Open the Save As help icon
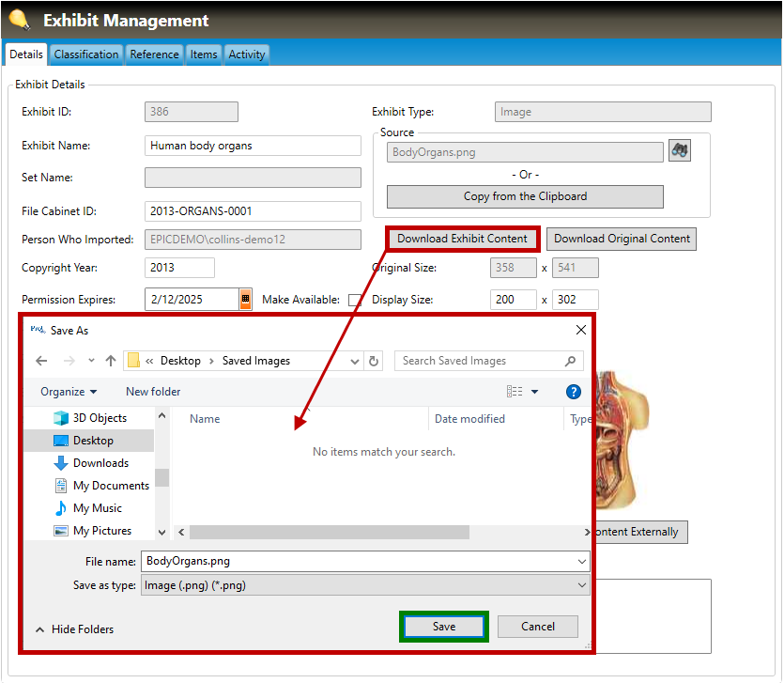This screenshot has height=683, width=784. point(573,392)
